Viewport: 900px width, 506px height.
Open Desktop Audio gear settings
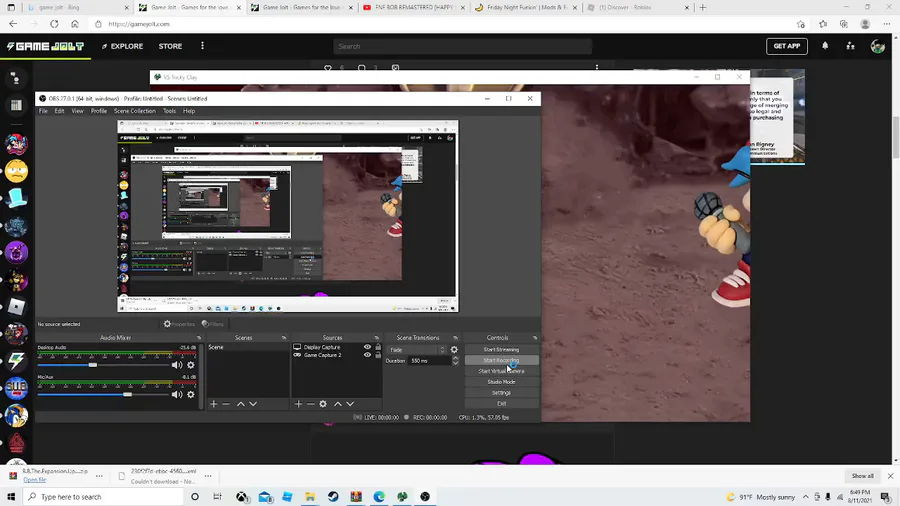click(x=191, y=365)
